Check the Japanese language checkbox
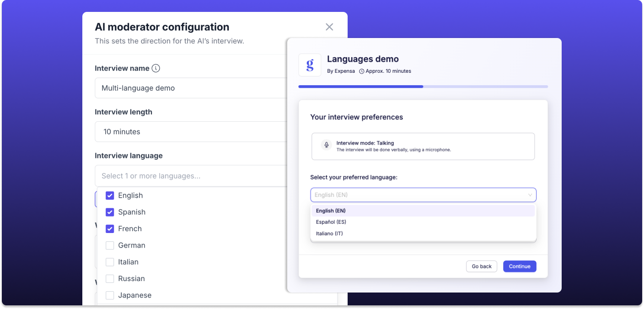 coord(110,295)
